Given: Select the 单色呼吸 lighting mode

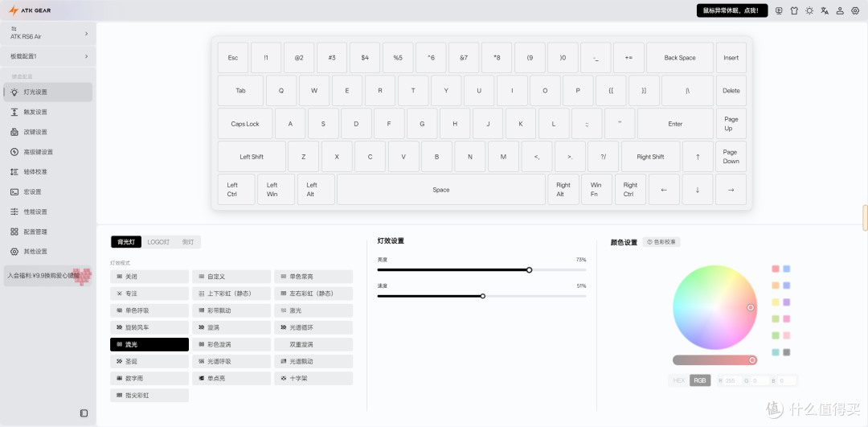Looking at the screenshot, I should pos(149,310).
